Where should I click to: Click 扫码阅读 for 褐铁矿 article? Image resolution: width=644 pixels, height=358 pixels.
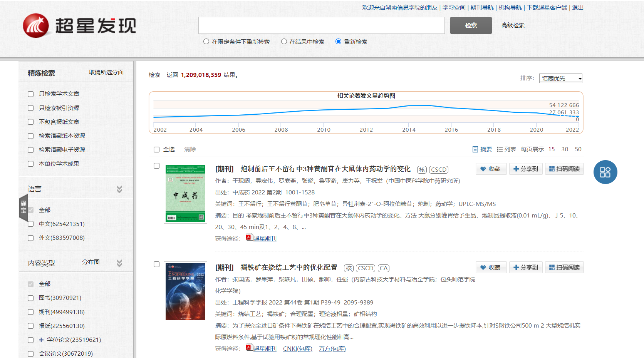coord(564,268)
